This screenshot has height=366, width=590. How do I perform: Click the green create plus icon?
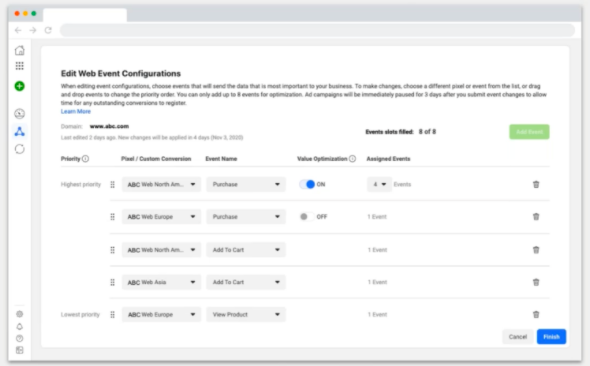tap(20, 86)
